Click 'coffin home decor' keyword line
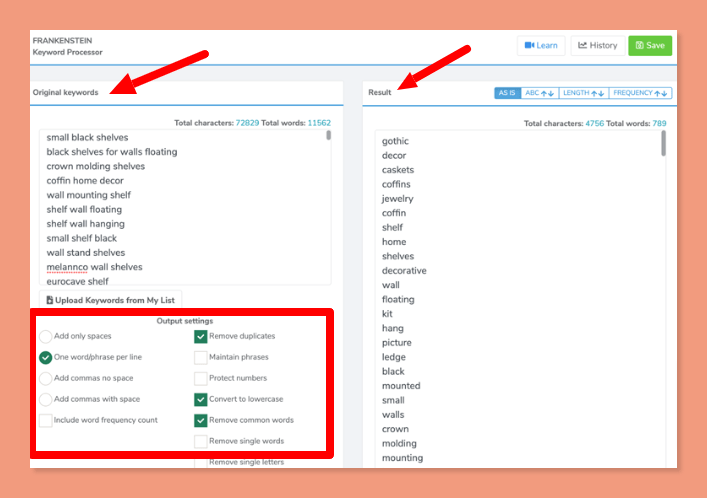This screenshot has width=707, height=498. tap(85, 181)
